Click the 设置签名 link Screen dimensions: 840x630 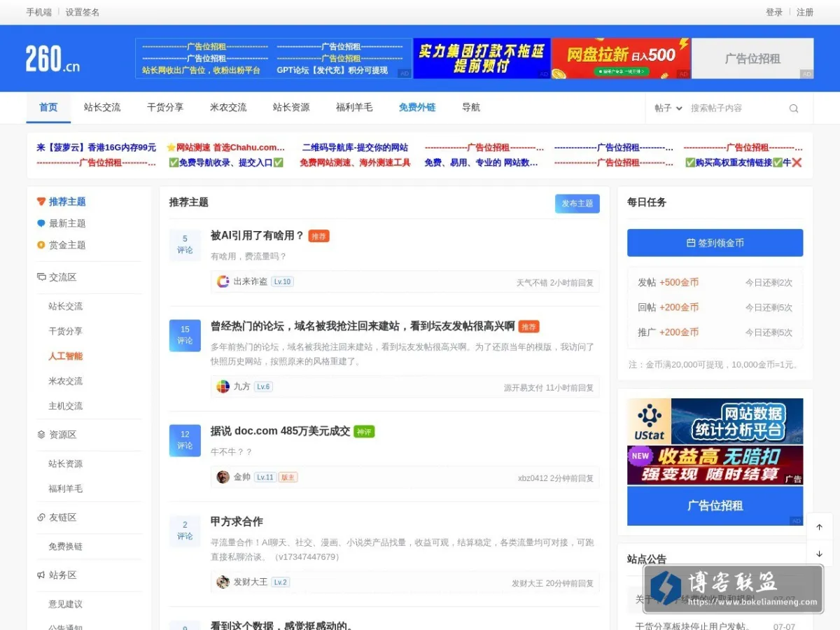pos(83,12)
